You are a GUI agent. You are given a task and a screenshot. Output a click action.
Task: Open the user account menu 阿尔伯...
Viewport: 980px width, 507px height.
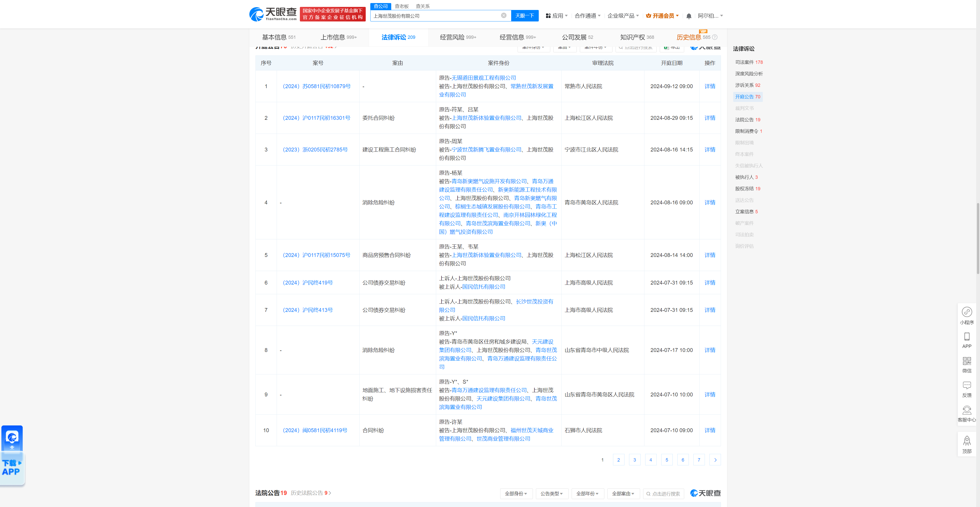point(710,16)
